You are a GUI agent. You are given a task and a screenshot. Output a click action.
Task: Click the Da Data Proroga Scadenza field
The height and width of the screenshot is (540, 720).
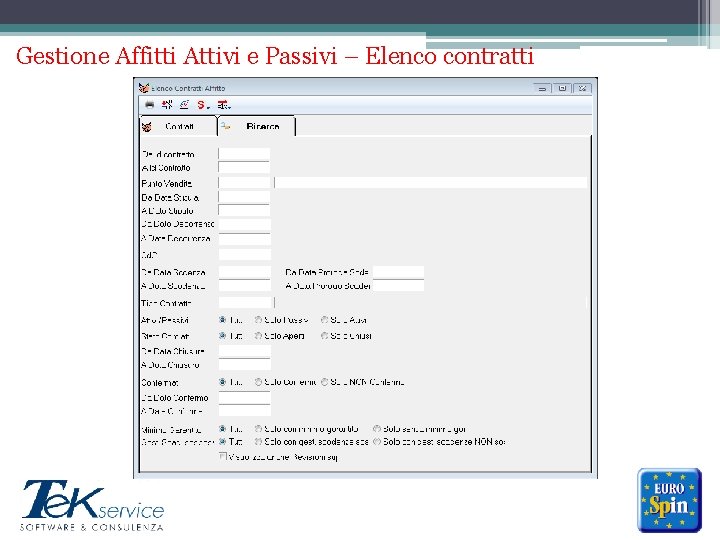tap(398, 272)
